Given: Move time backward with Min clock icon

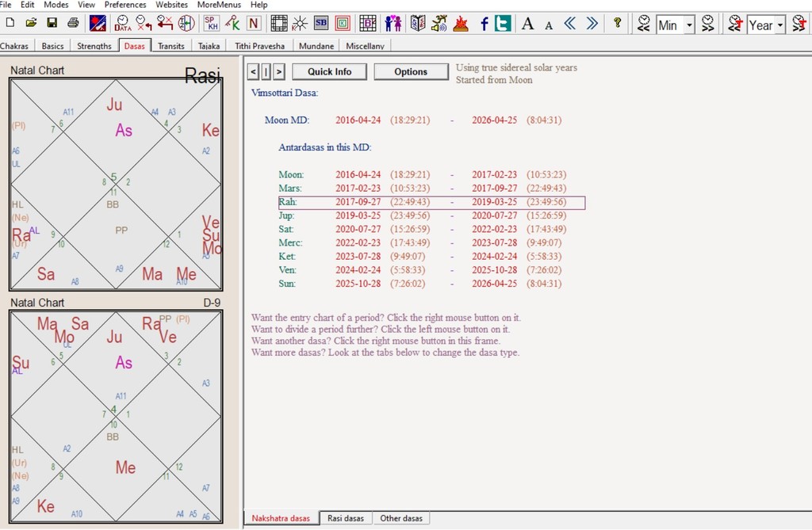Looking at the screenshot, I should tap(643, 23).
